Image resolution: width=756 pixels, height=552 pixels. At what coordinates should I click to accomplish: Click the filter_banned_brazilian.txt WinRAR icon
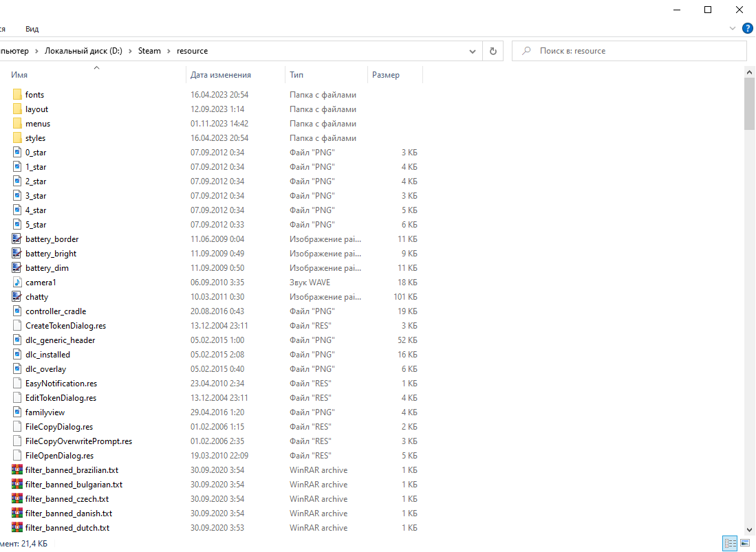click(17, 470)
